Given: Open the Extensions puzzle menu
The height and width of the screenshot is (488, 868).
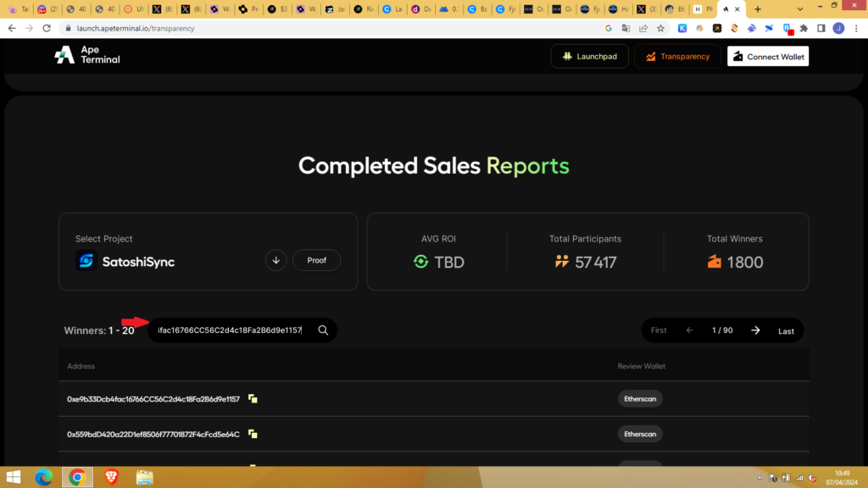Looking at the screenshot, I should [x=804, y=28].
